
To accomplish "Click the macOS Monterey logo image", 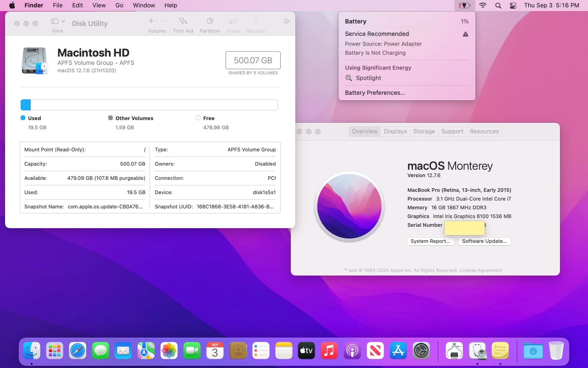I will pos(349,206).
